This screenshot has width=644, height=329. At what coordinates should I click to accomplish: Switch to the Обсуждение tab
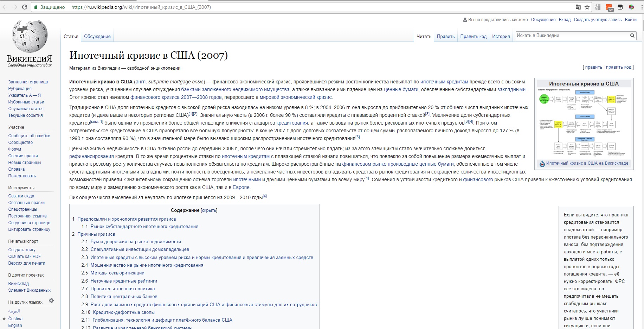coord(97,37)
